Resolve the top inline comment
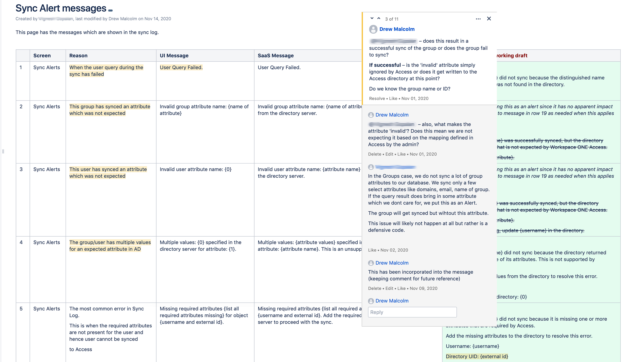Viewport: 644px width, 362px height. coord(377,98)
